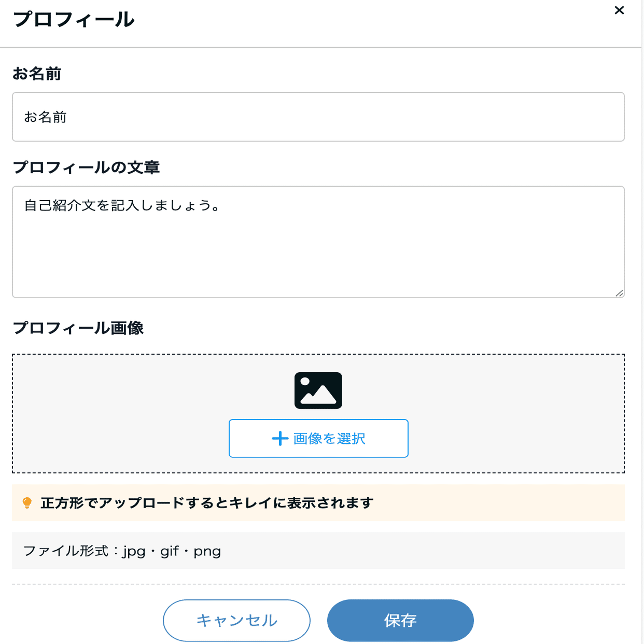
Task: Select the 画像を選択 upload button
Action: 318,438
